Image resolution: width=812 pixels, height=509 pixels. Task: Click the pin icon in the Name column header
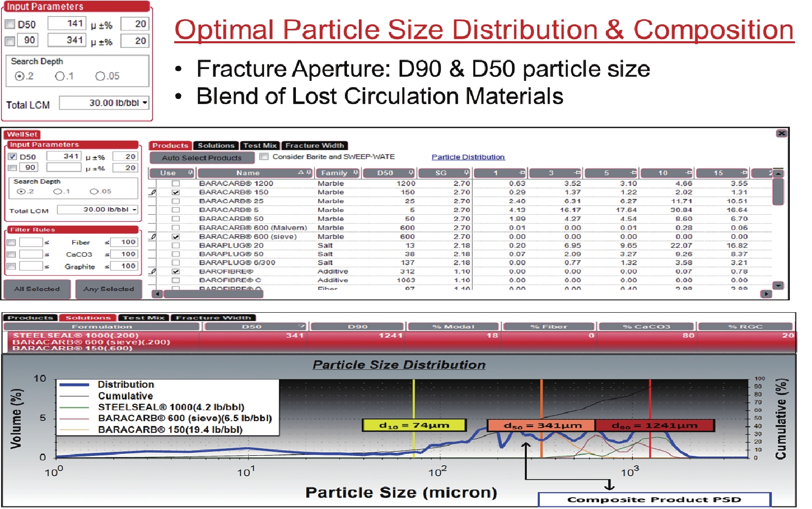point(309,173)
